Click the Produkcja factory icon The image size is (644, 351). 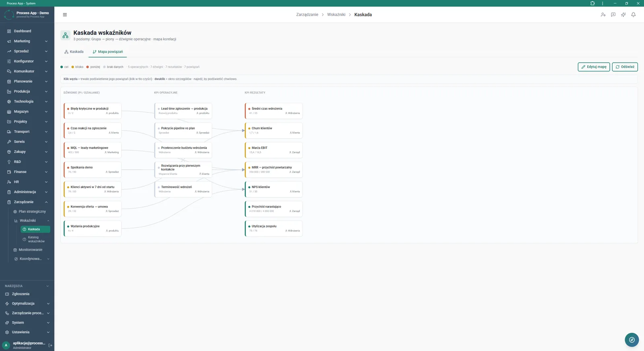tap(9, 91)
